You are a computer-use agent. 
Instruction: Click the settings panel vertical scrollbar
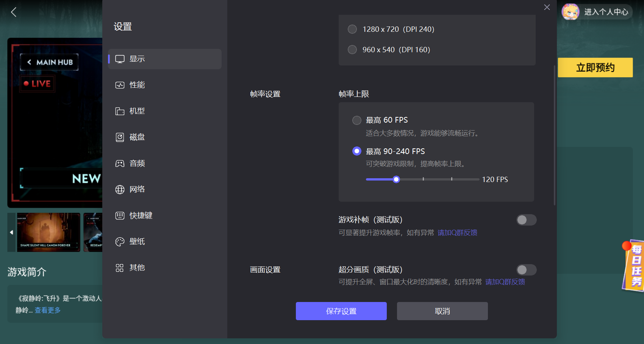555,135
